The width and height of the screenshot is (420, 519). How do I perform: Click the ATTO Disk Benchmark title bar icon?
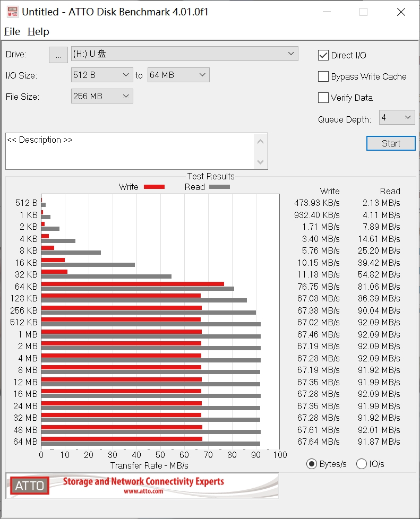pyautogui.click(x=13, y=12)
